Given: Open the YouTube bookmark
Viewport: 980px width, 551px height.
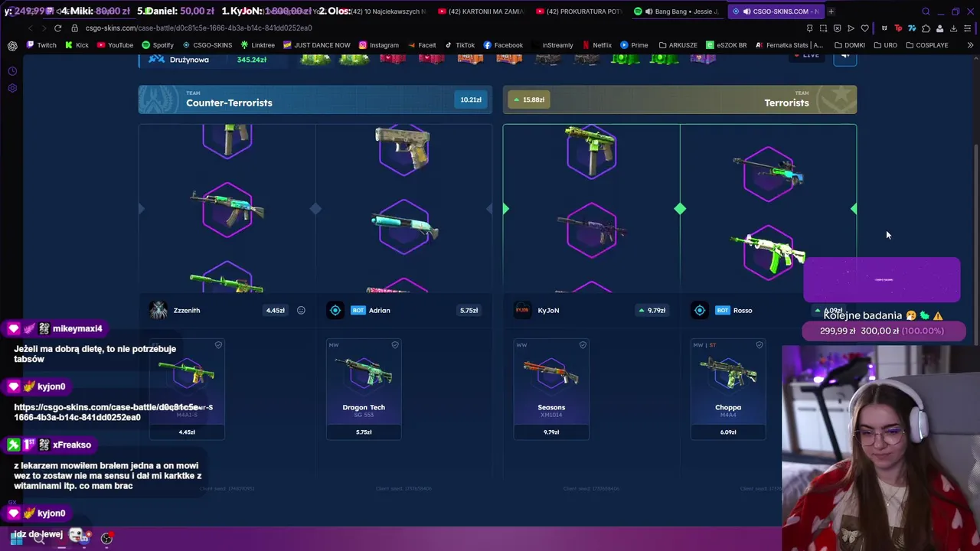Looking at the screenshot, I should click(x=115, y=45).
